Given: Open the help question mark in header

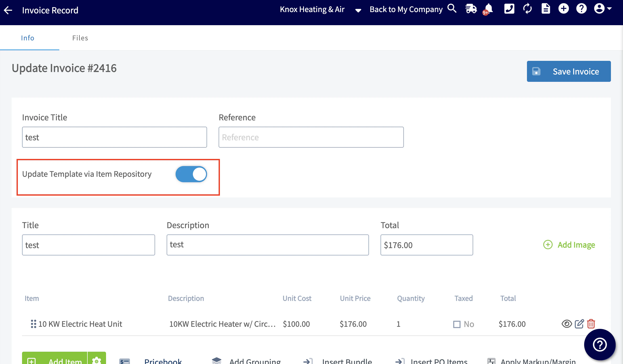Looking at the screenshot, I should [x=581, y=9].
